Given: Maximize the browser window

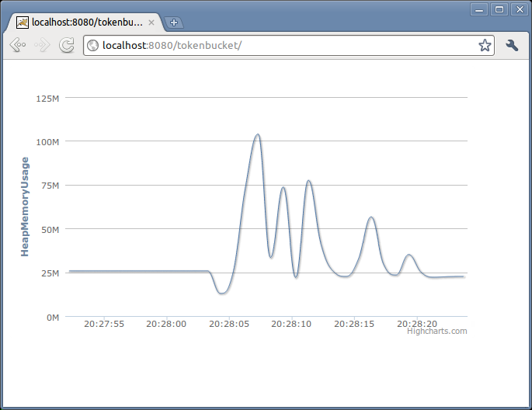Looking at the screenshot, I should [x=499, y=9].
